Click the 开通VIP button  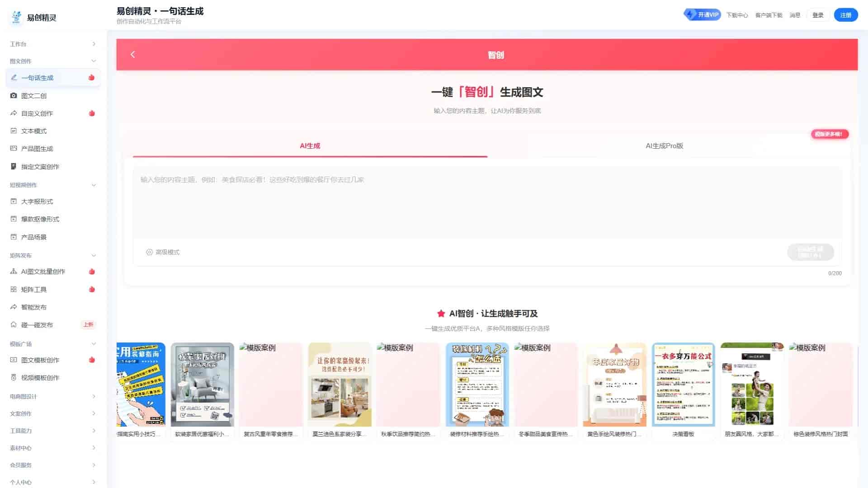point(702,15)
